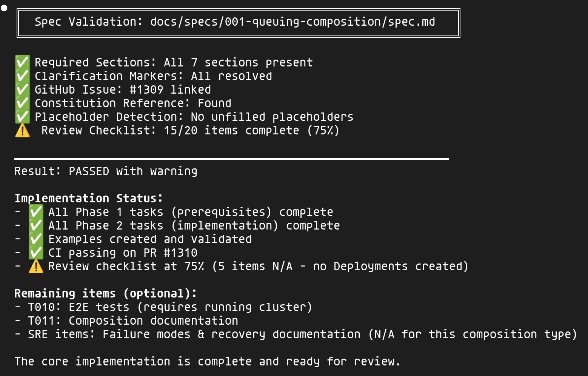Click the check mark for Constitution Reference
This screenshot has width=588, height=376.
tap(22, 103)
